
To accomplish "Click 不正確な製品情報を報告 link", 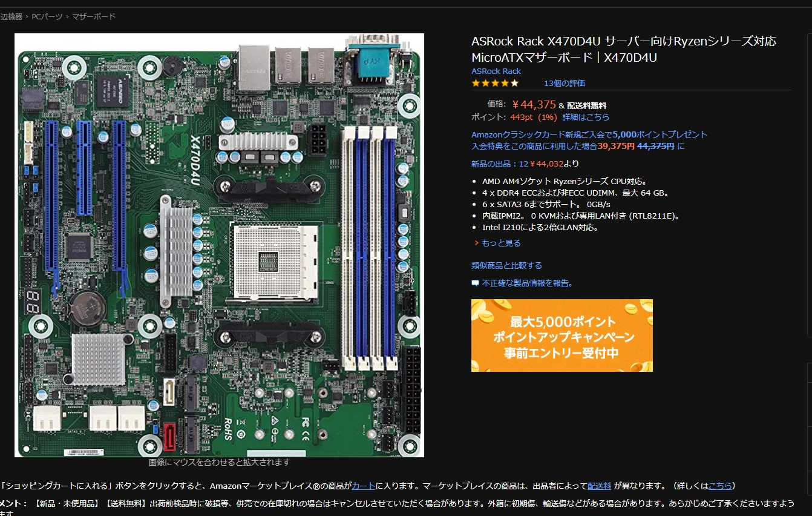I will [x=528, y=283].
